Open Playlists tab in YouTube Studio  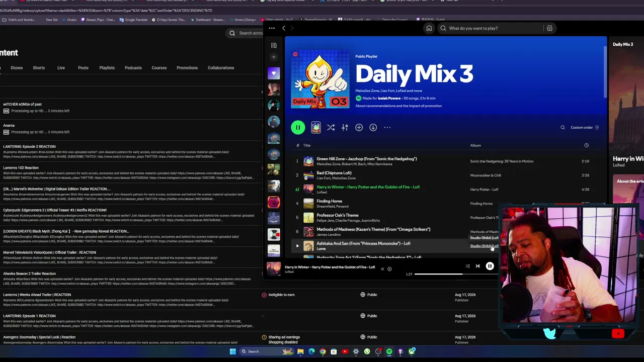click(x=107, y=68)
